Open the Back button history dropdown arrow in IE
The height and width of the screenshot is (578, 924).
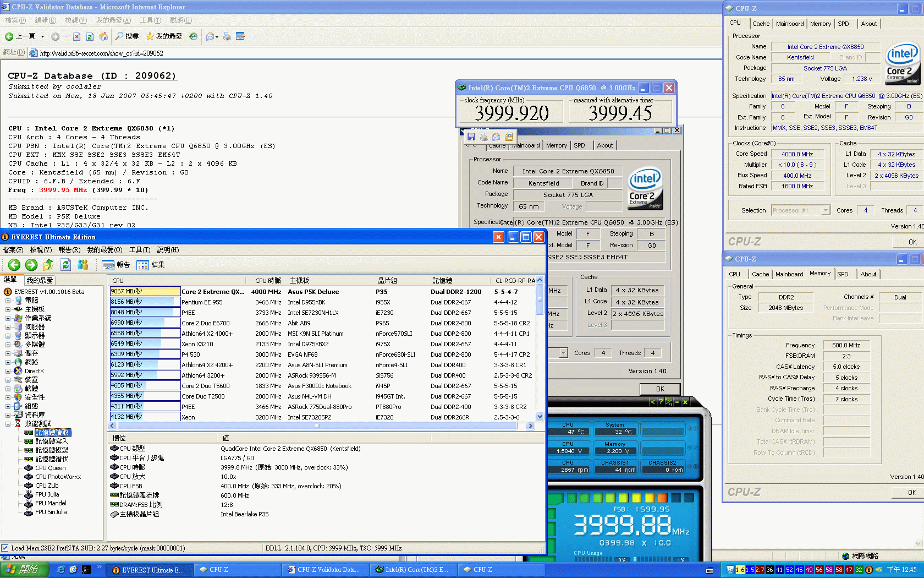click(x=42, y=37)
